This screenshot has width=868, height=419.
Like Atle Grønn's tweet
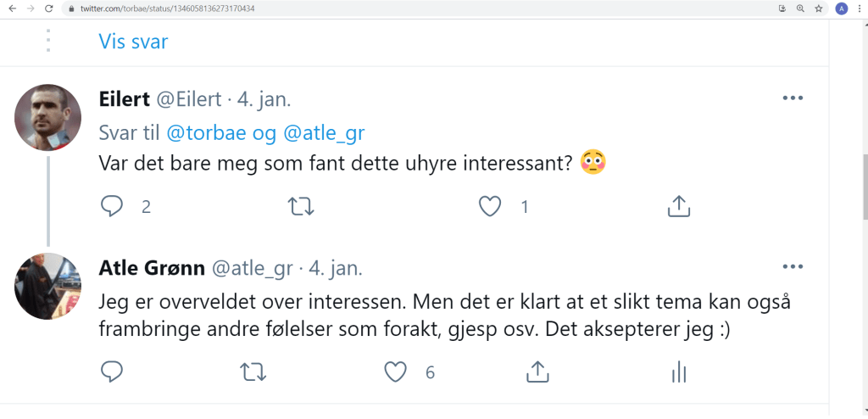(x=395, y=372)
